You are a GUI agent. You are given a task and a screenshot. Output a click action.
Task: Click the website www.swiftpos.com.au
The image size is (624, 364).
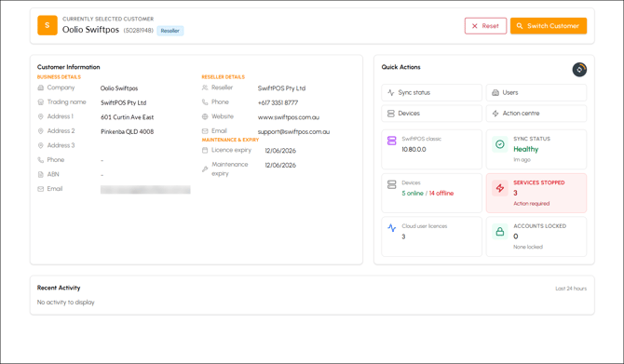coord(289,117)
